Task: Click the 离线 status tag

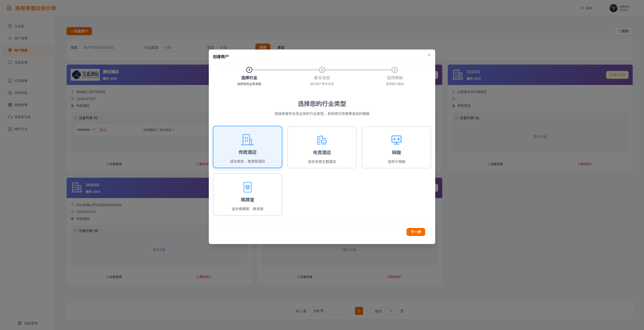Action: [x=103, y=130]
